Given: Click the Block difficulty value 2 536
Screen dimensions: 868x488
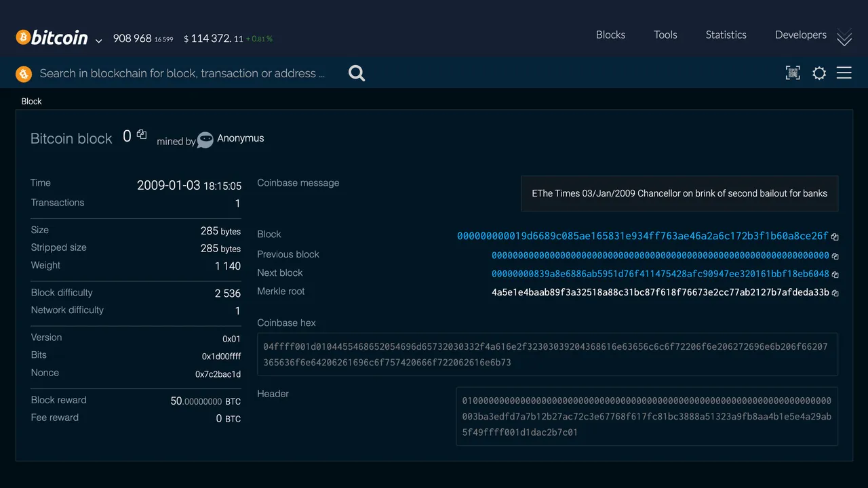Looking at the screenshot, I should click(x=228, y=293).
